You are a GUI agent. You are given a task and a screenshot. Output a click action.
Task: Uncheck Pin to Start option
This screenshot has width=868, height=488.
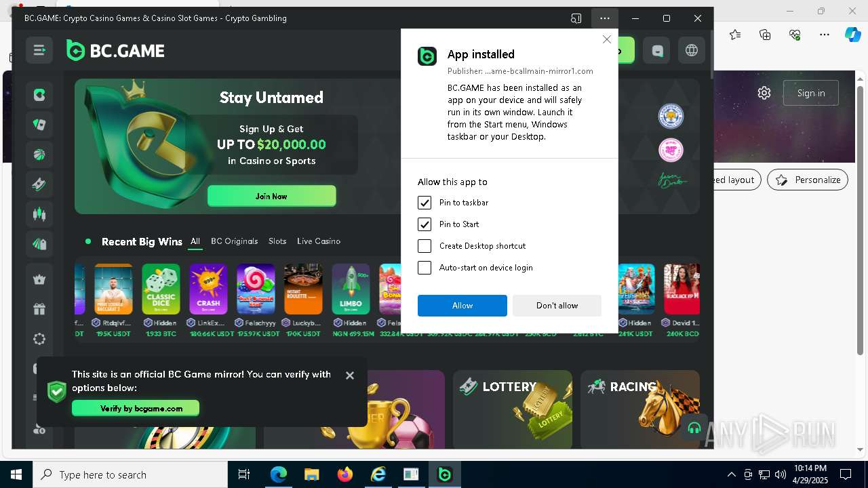coord(425,224)
